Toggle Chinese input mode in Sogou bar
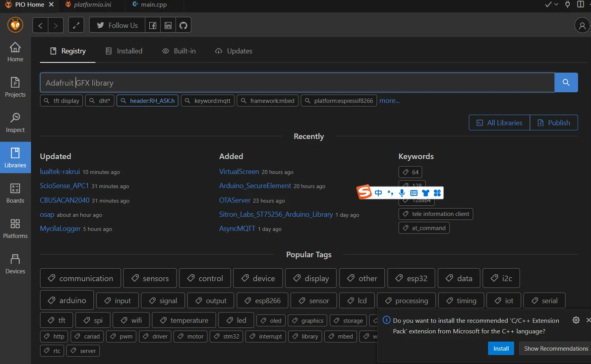 tap(378, 193)
